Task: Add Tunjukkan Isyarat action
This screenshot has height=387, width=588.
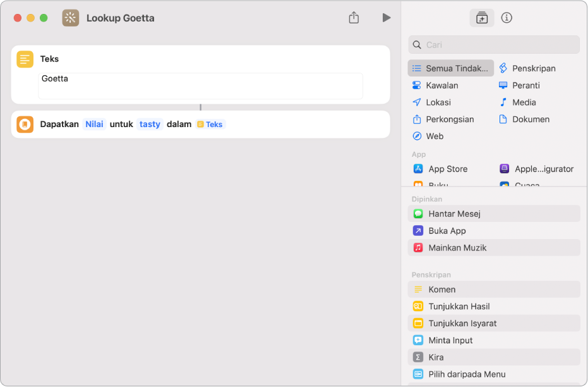Action: pyautogui.click(x=493, y=323)
